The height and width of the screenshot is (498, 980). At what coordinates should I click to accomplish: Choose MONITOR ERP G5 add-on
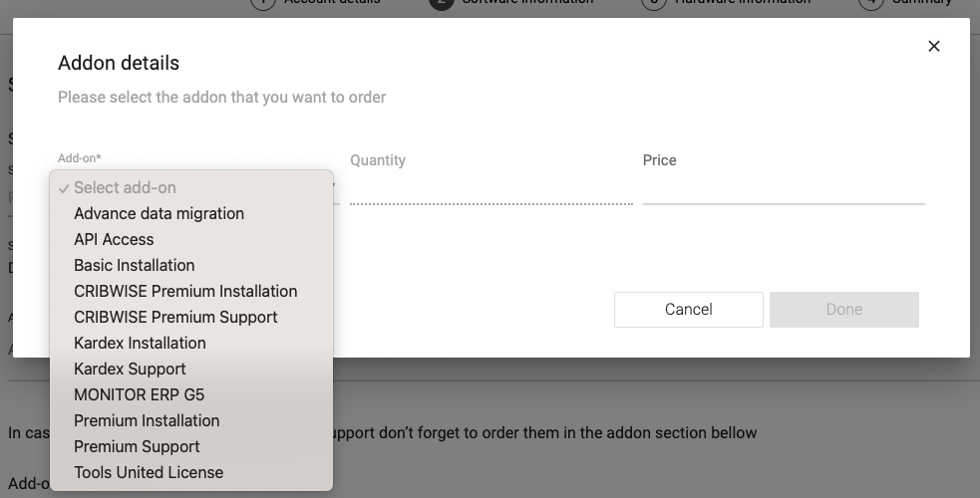(x=139, y=394)
